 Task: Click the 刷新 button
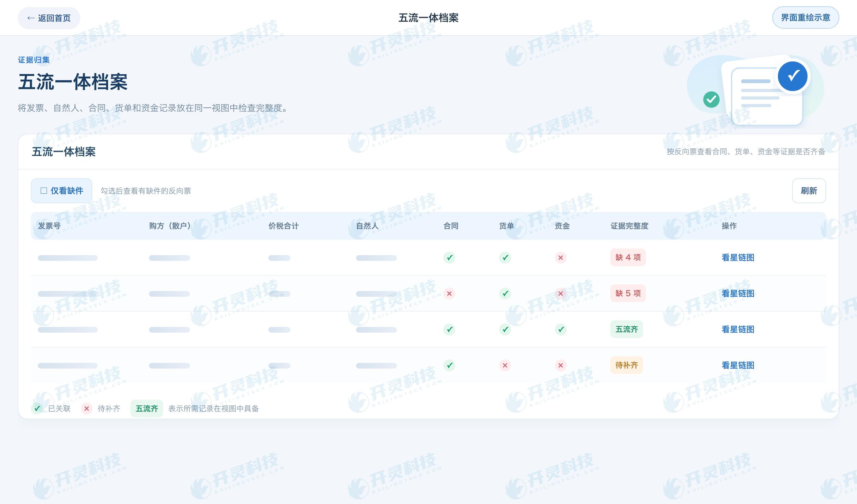(809, 191)
